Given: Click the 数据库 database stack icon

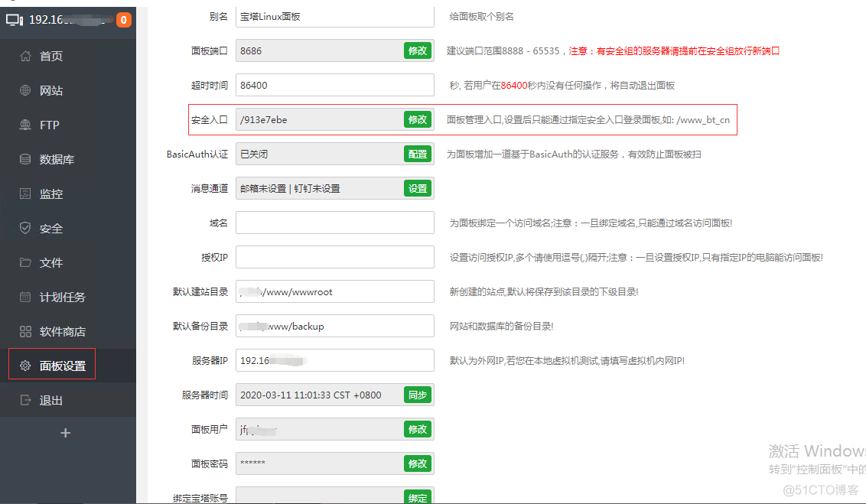Looking at the screenshot, I should [x=25, y=159].
